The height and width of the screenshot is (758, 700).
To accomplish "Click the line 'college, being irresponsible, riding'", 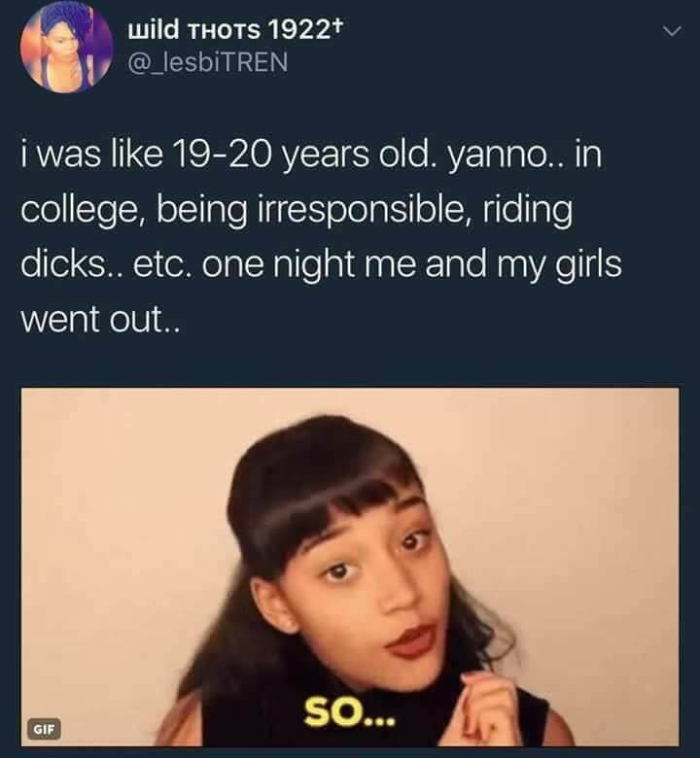I will [297, 210].
